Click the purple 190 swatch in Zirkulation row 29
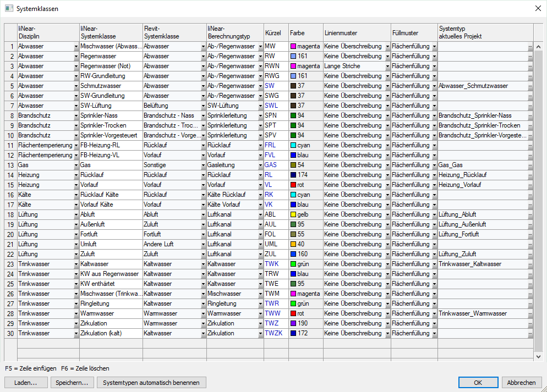This screenshot has width=547, height=392. 293,323
